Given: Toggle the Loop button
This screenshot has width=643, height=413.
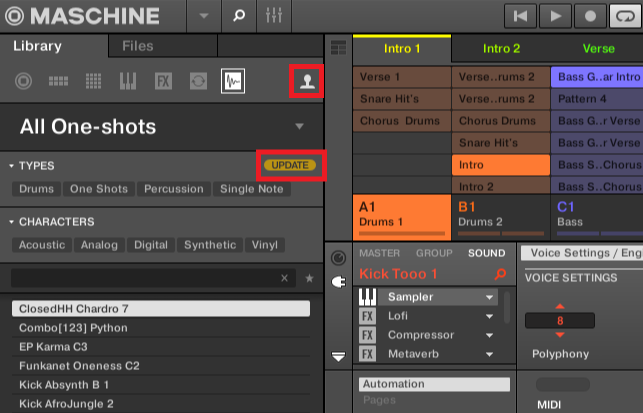Looking at the screenshot, I should pos(625,16).
